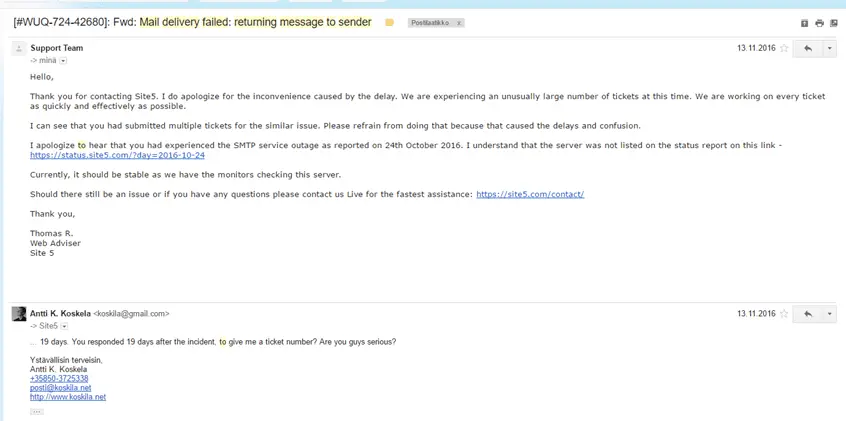Star Antti K. Koskela's message

point(783,314)
